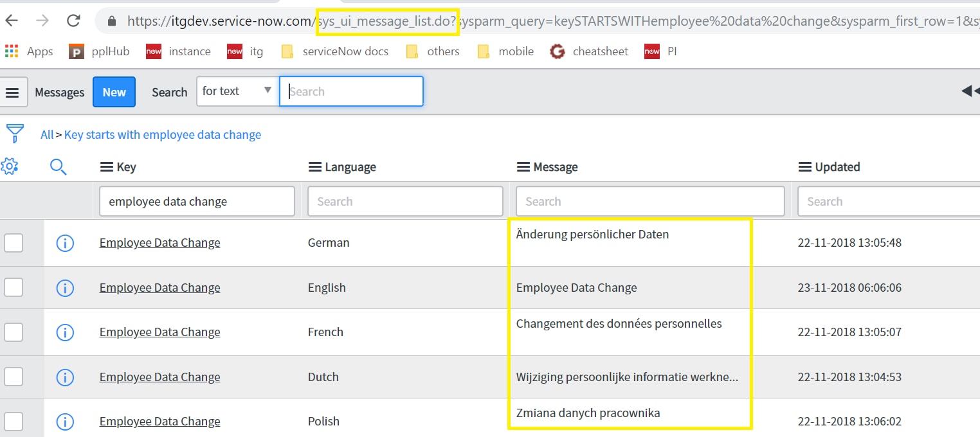Check the English row checkbox

[x=14, y=288]
